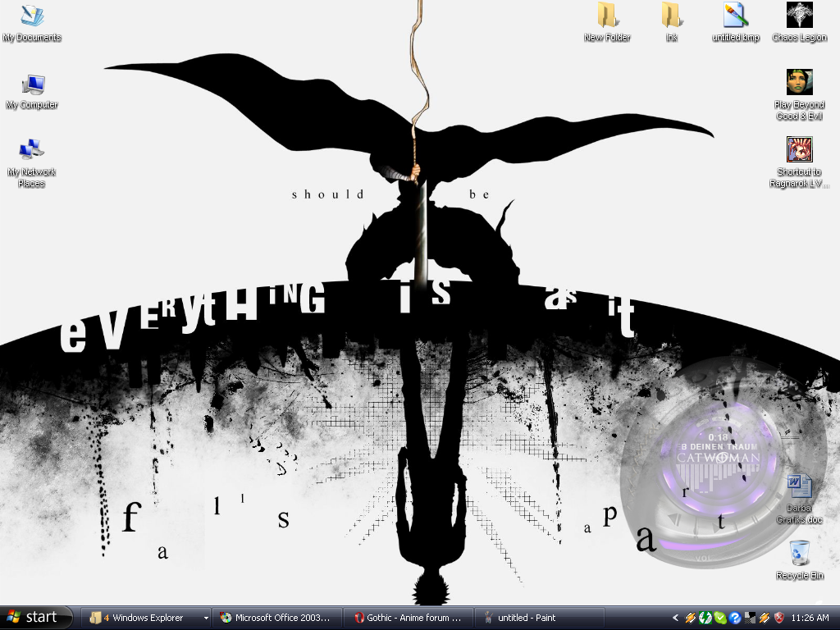Open the My Documents desktop icon

32,22
